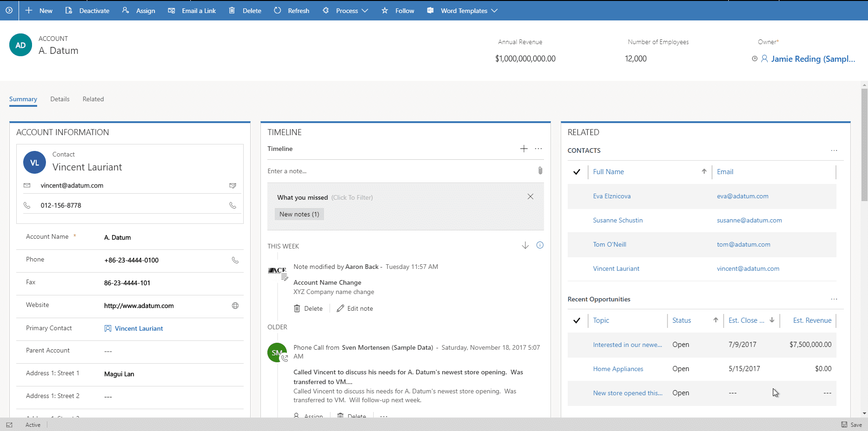Open the Contacts subgrid ellipsis menu
This screenshot has width=868, height=431.
pyautogui.click(x=834, y=150)
